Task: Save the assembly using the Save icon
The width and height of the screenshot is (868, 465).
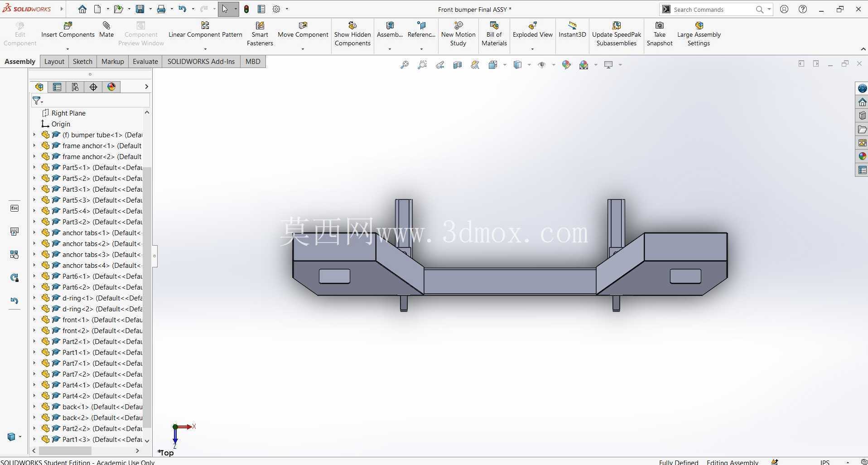Action: pyautogui.click(x=140, y=9)
